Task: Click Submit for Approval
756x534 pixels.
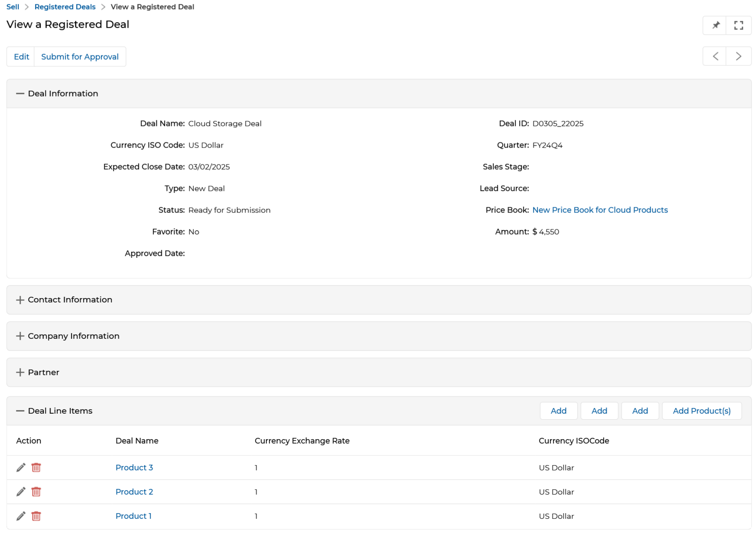Action: [x=80, y=57]
